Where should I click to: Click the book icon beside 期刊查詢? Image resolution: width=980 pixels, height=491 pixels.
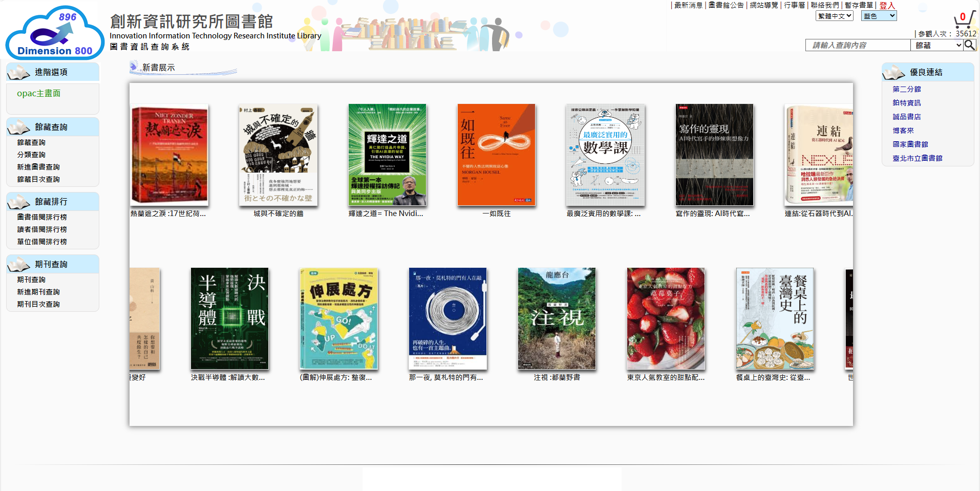click(x=19, y=265)
